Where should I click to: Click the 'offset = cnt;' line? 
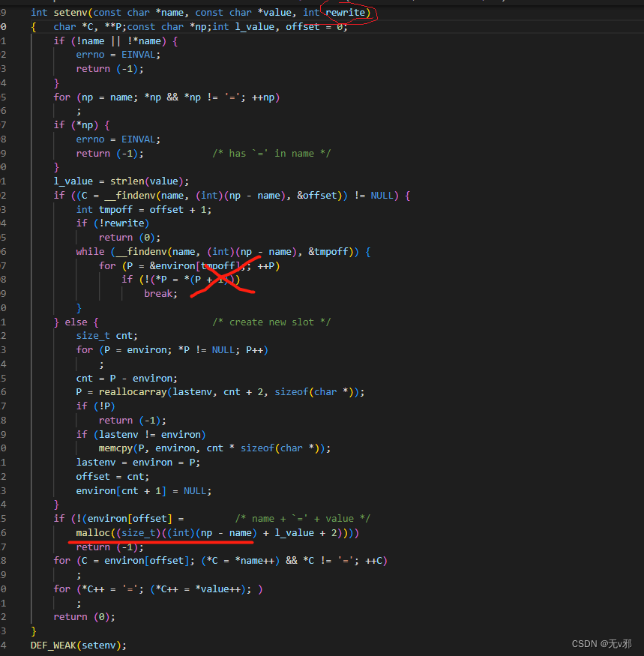point(112,477)
